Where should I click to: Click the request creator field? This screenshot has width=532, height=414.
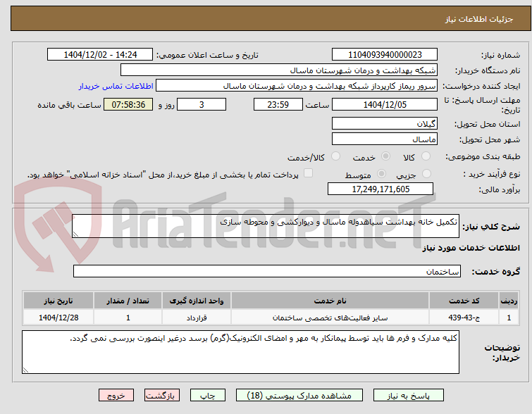297,86
